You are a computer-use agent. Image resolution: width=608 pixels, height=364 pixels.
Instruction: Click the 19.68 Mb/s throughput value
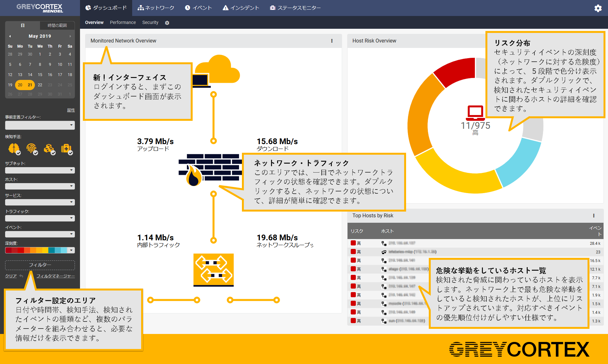tap(277, 237)
